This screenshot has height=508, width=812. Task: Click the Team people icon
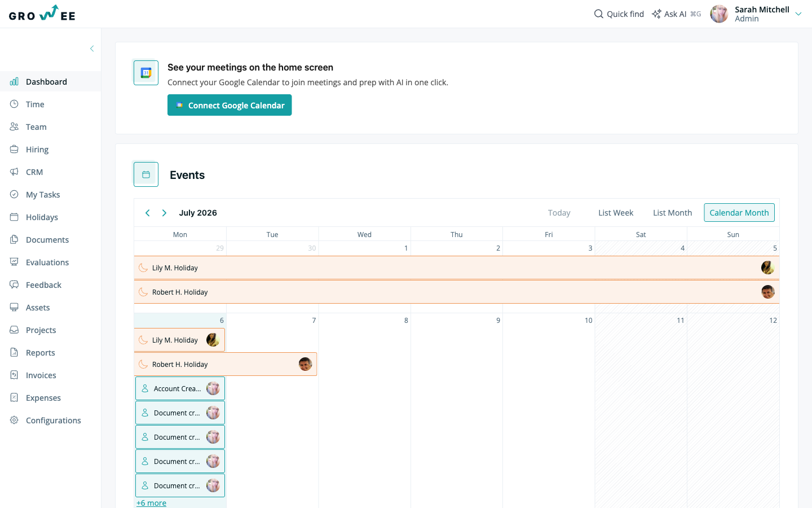[14, 126]
